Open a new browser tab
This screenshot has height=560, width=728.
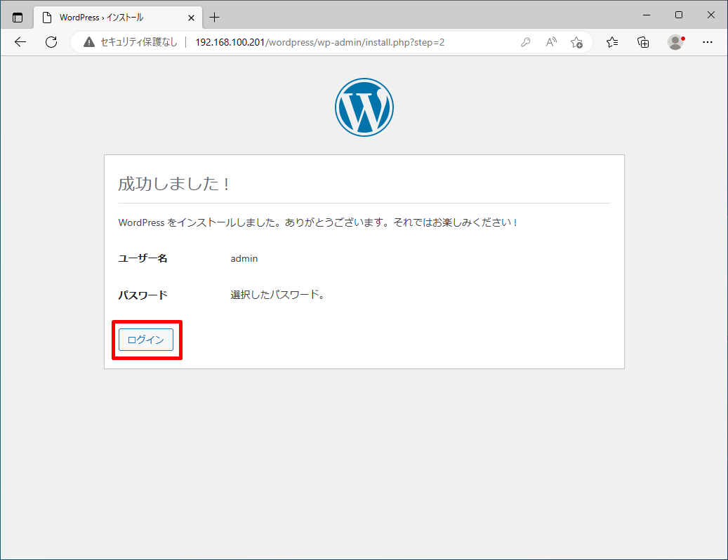click(x=215, y=18)
